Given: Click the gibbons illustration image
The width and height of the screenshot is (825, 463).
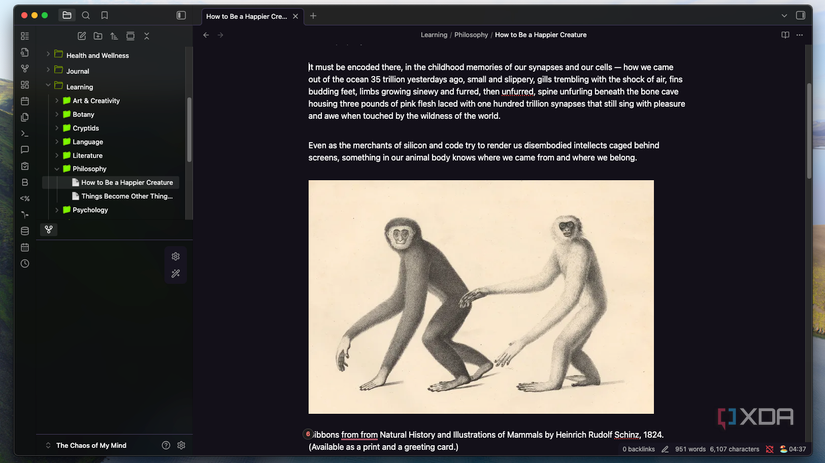Looking at the screenshot, I should (481, 297).
